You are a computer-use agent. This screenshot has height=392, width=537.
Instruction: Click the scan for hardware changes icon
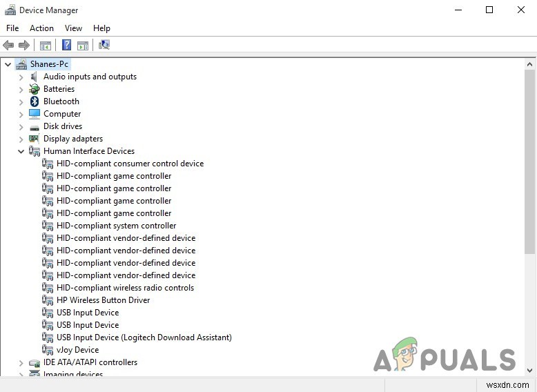pyautogui.click(x=104, y=45)
